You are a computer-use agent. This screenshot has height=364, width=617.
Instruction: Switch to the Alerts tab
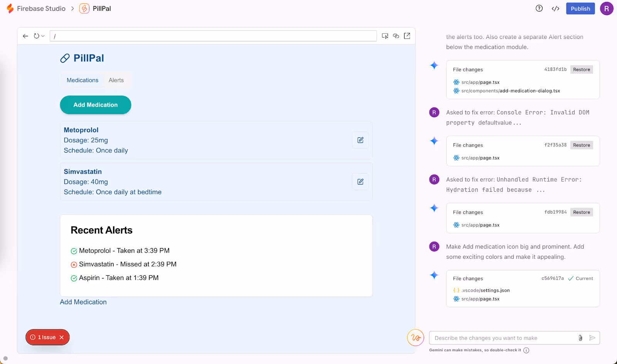point(116,80)
